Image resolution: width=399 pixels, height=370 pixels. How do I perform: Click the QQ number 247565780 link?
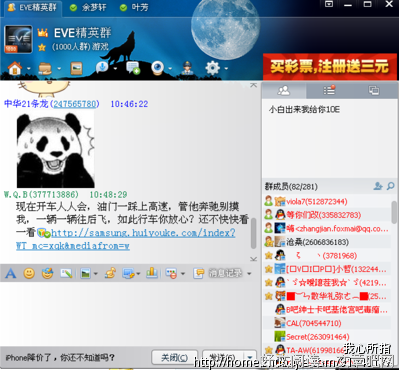pyautogui.click(x=75, y=104)
